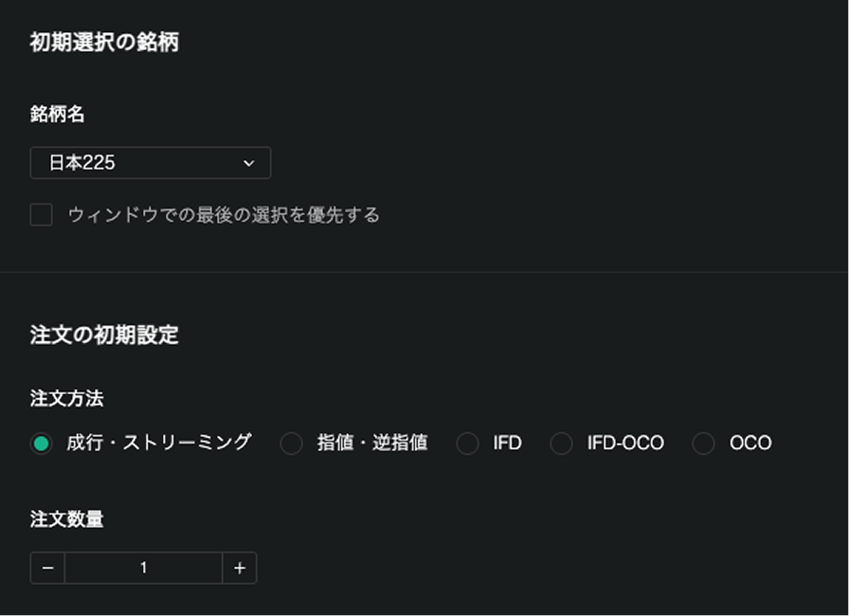
Task: Click the 注文数量 field label
Action: [66, 519]
